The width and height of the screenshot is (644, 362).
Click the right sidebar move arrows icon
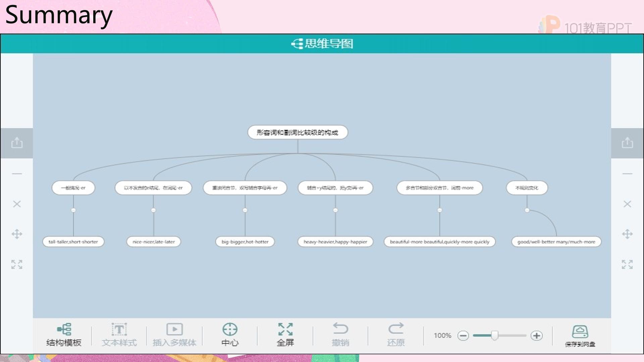(x=627, y=234)
